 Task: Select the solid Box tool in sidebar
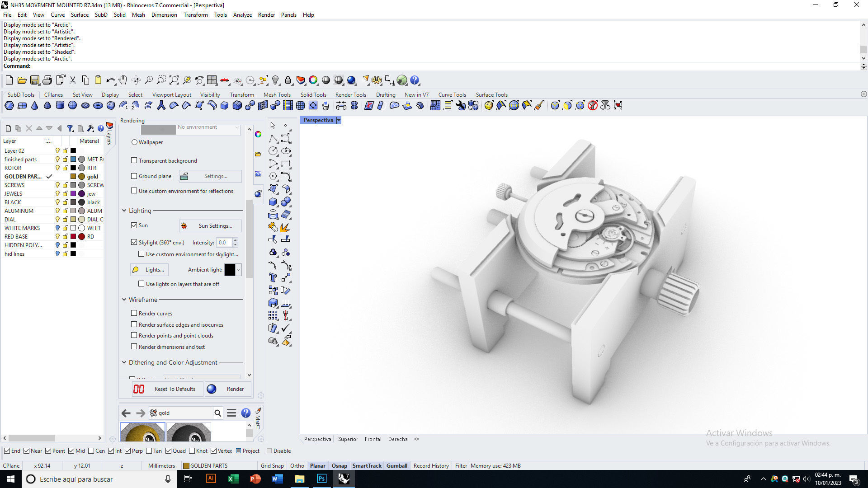[273, 202]
